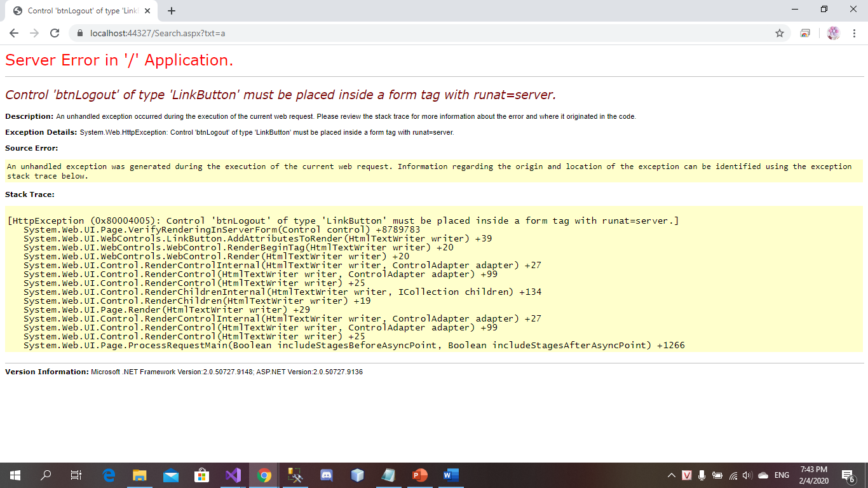The height and width of the screenshot is (488, 868).
Task: Open the volume control in system tray
Action: click(747, 475)
